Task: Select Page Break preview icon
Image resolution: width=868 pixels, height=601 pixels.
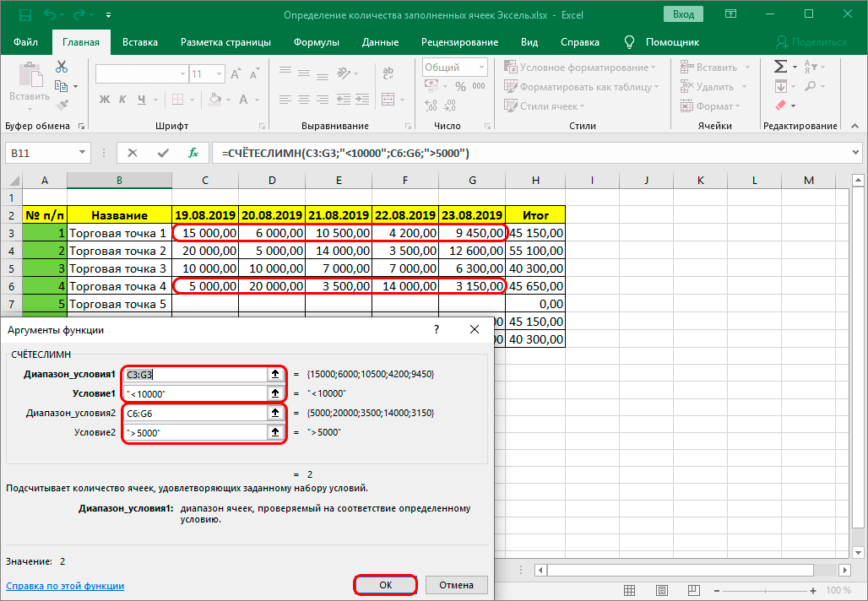Action: (693, 591)
